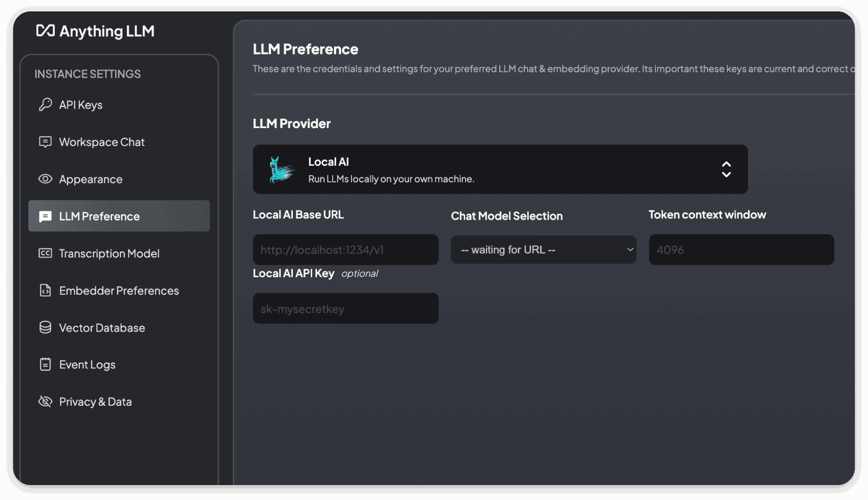Open the Vector Database settings page
This screenshot has width=868, height=500.
[x=102, y=328]
